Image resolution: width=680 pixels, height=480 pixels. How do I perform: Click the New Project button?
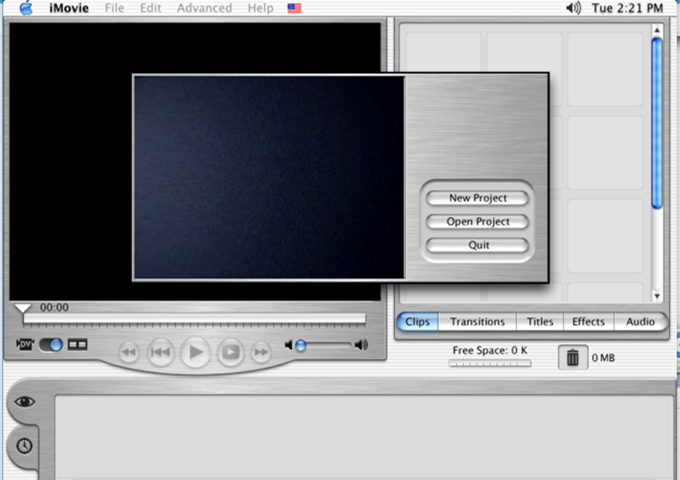click(477, 198)
